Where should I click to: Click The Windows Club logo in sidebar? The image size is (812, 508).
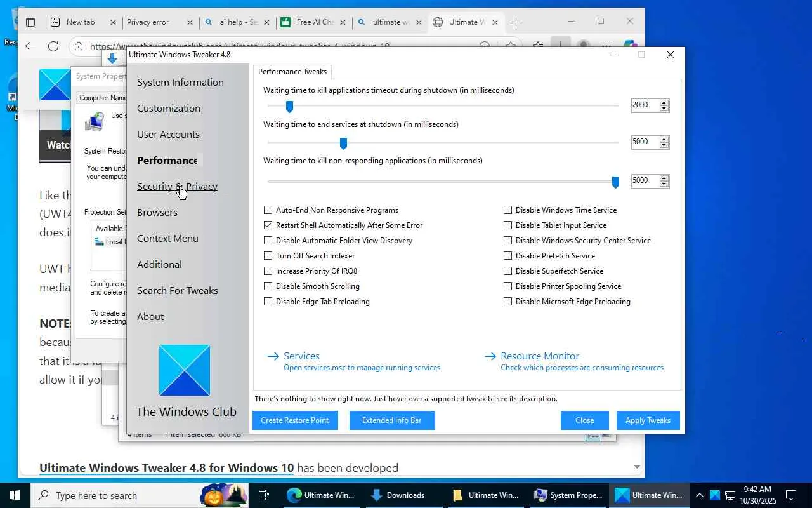pos(185,370)
